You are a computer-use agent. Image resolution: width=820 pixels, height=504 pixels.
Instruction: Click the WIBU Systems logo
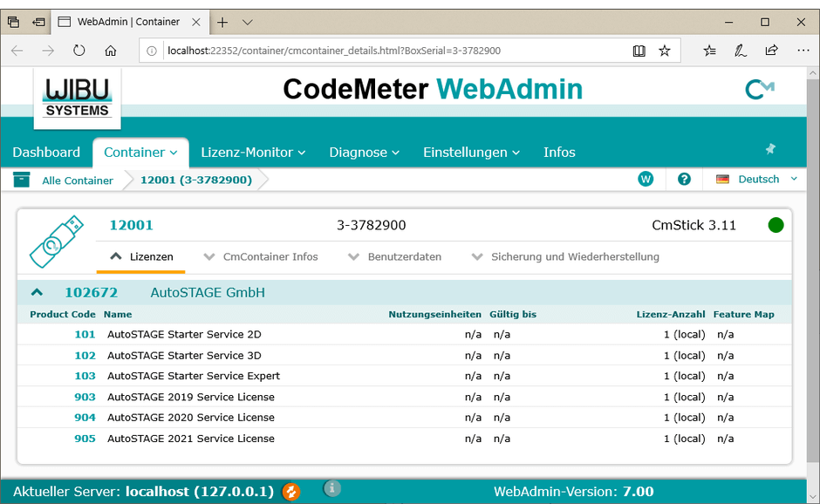pos(78,96)
